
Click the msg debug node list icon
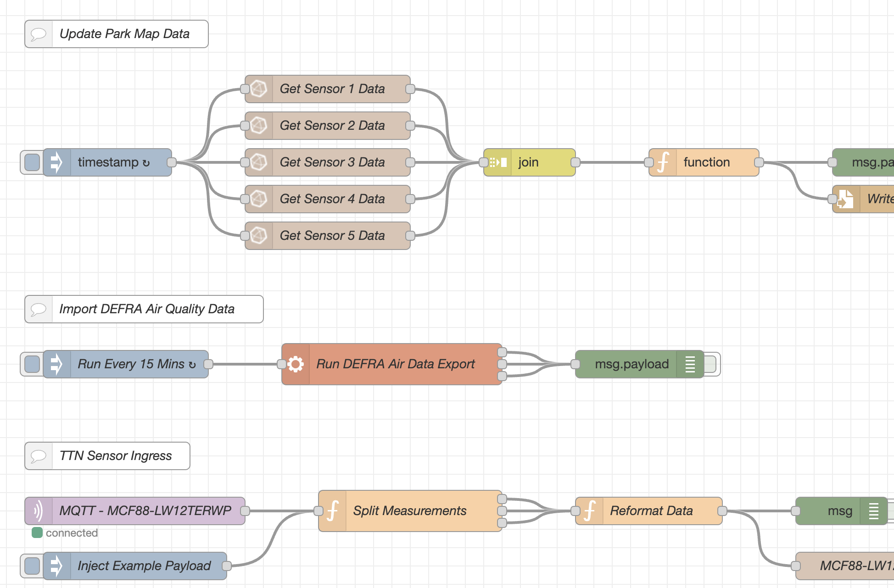tap(874, 511)
